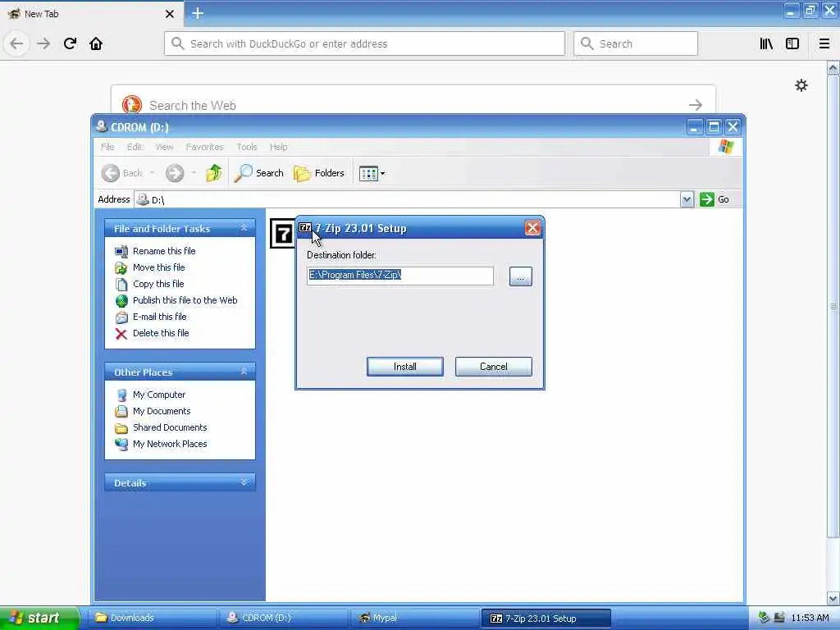Open the browser Library icon
840x630 pixels.
766,43
